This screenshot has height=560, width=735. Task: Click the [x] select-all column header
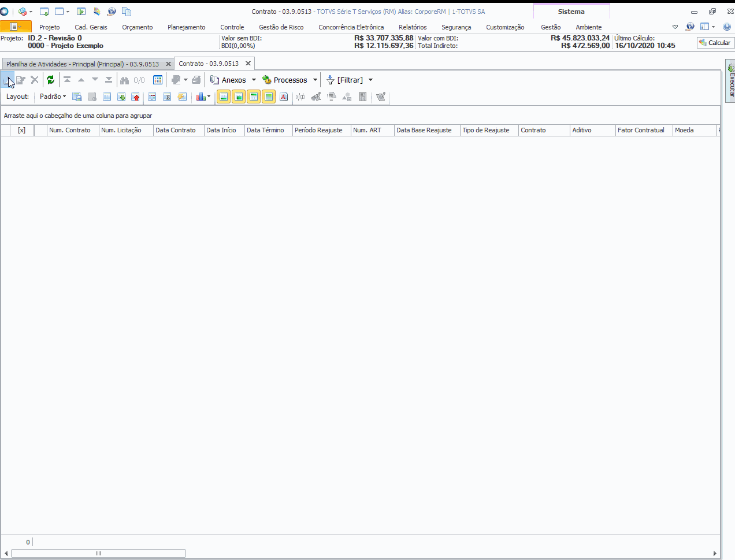point(22,131)
